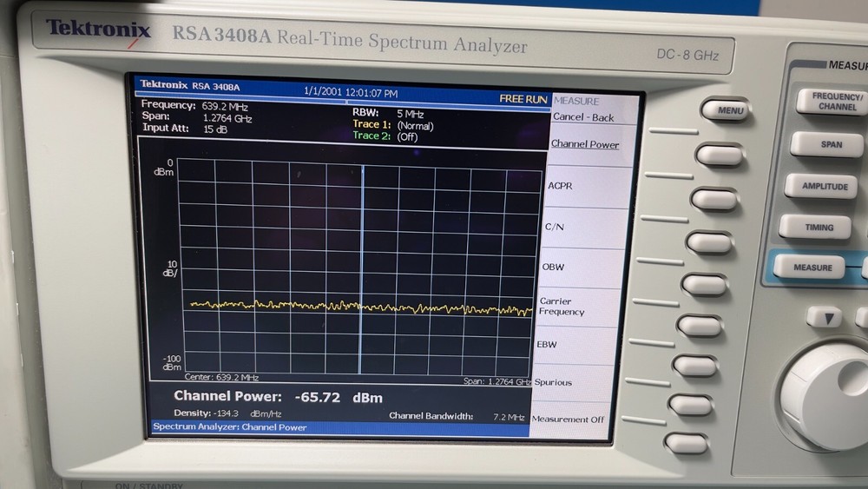Push the AMPLITUDE front panel key
Image resolution: width=868 pixels, height=489 pixels.
click(x=821, y=187)
